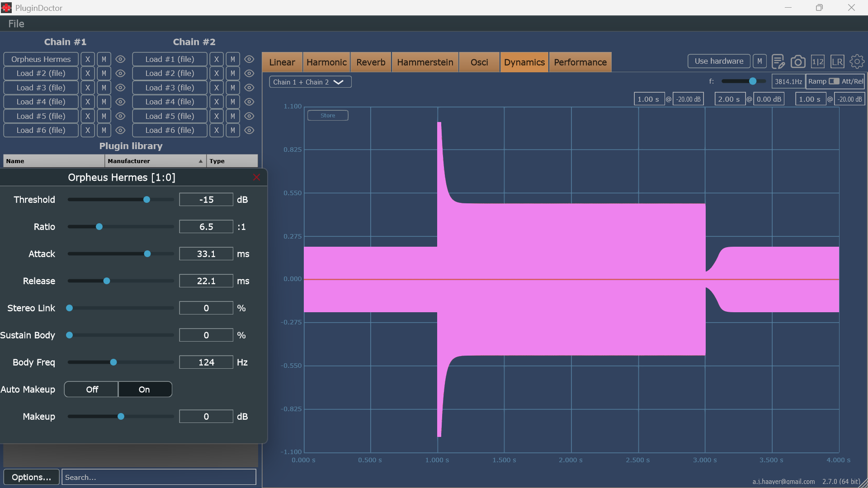Image resolution: width=868 pixels, height=488 pixels.
Task: Click X for Chain #1 Load #2 slot
Action: click(88, 73)
